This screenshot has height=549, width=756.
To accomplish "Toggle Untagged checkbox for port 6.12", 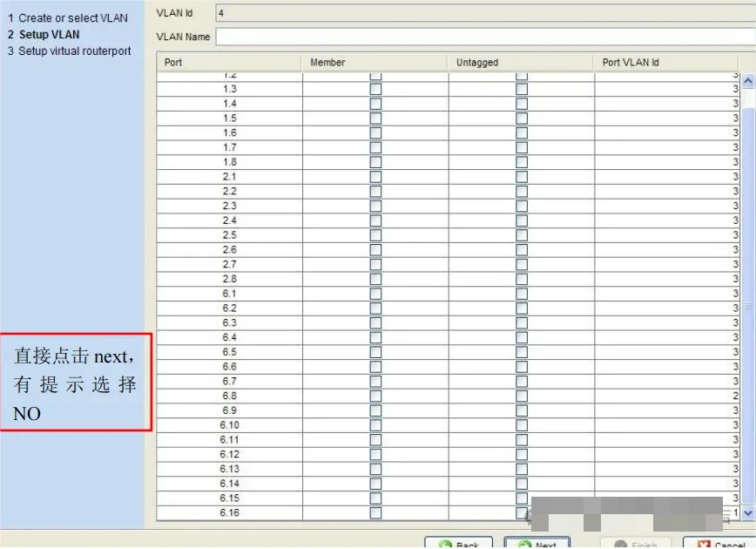I will [522, 454].
